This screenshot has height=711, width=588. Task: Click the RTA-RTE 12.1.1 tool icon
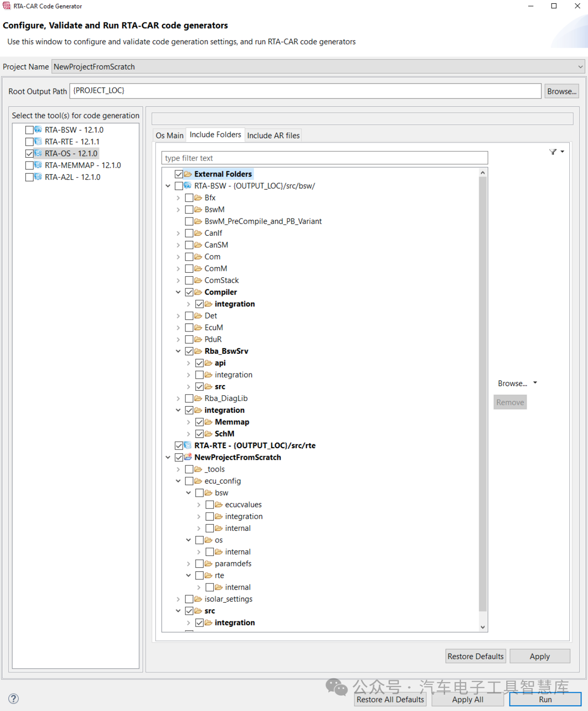point(38,141)
